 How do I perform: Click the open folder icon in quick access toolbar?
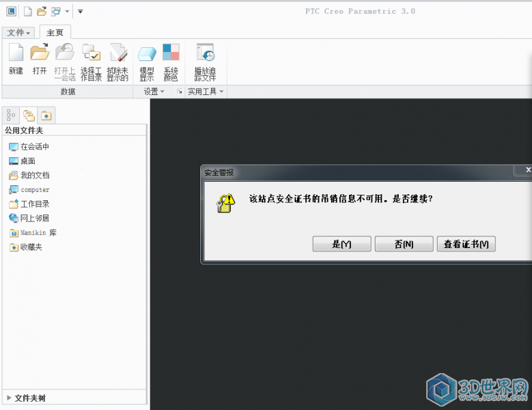(x=42, y=12)
